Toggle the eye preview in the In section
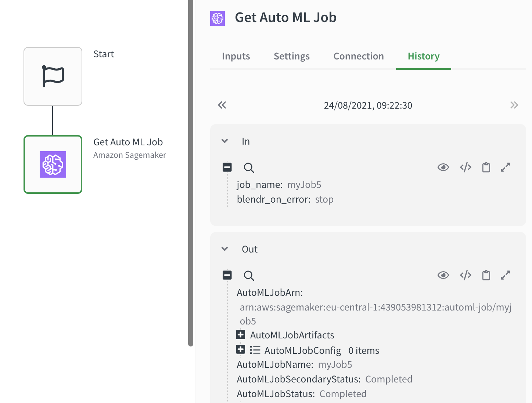This screenshot has width=532, height=403. pos(443,167)
